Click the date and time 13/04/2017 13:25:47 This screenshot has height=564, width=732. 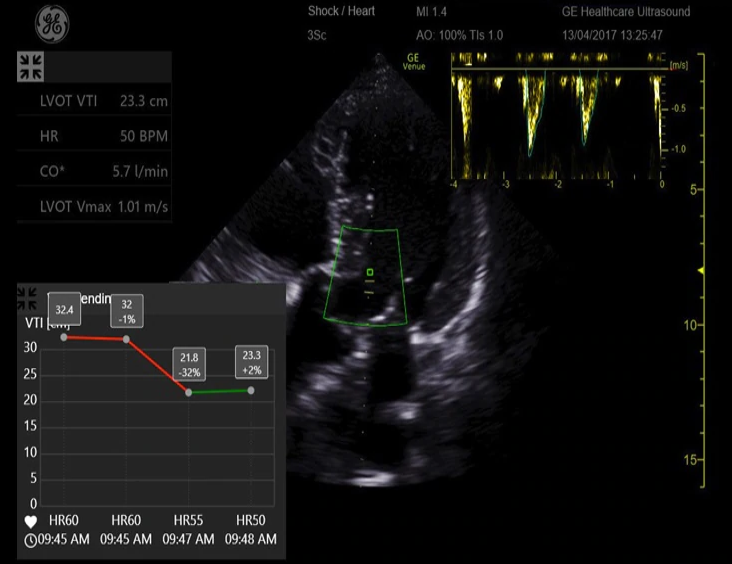pos(612,35)
